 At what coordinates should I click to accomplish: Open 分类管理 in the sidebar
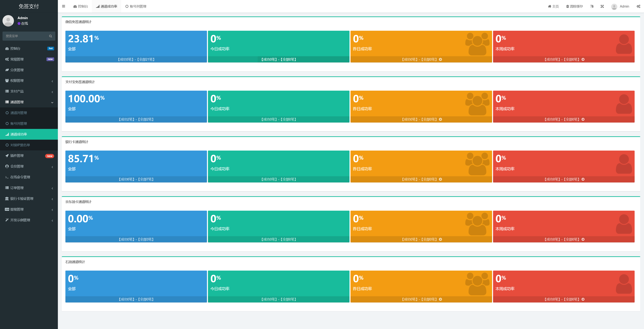point(29,70)
